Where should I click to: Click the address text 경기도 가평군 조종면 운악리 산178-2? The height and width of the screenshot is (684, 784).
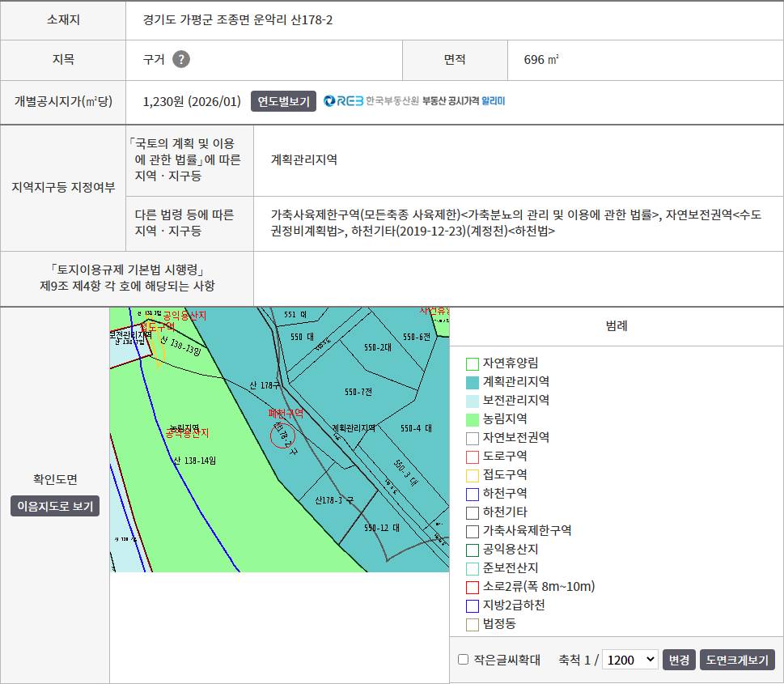(x=238, y=20)
